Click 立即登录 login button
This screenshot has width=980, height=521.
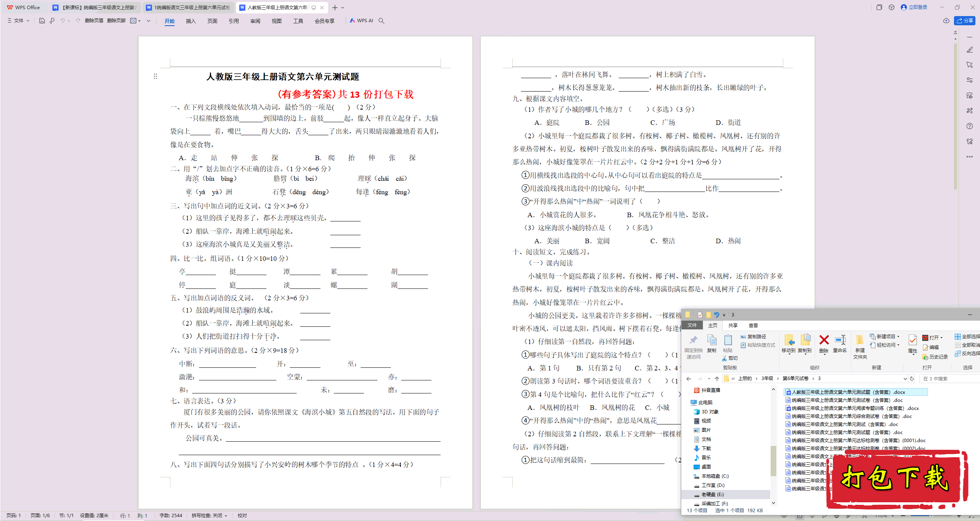(x=914, y=7)
